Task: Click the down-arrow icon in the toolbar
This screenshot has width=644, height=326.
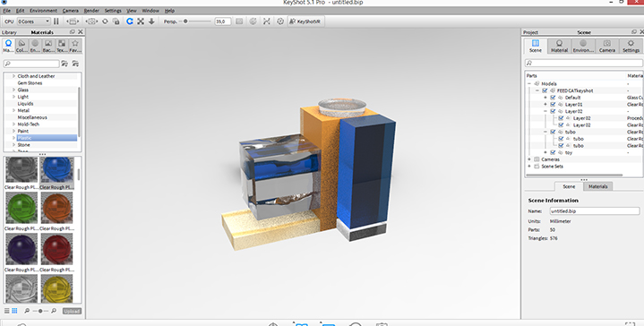Action: (151, 21)
